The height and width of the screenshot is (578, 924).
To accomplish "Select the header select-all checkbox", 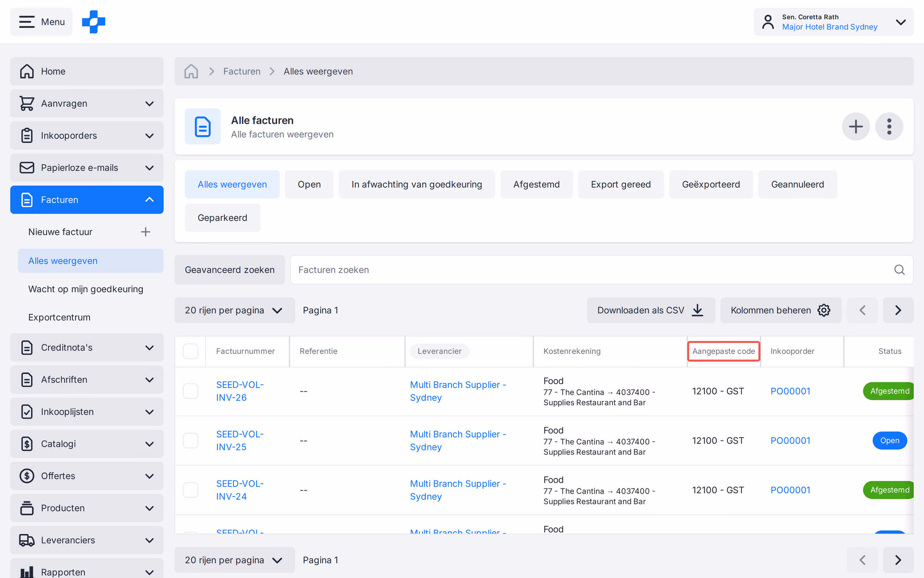I will pos(190,351).
